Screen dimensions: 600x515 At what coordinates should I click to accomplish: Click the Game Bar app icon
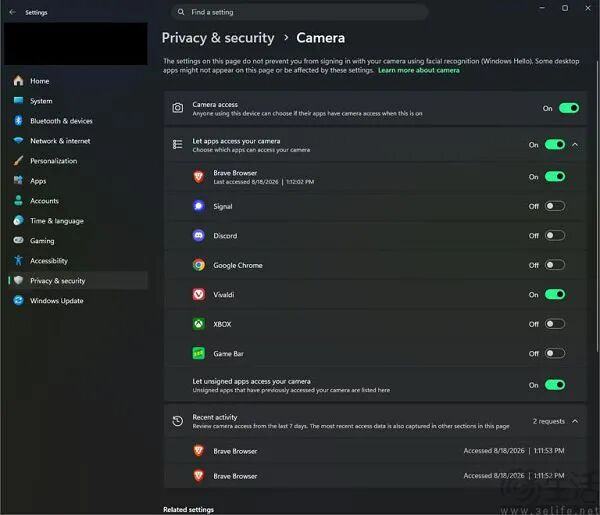pyautogui.click(x=199, y=353)
